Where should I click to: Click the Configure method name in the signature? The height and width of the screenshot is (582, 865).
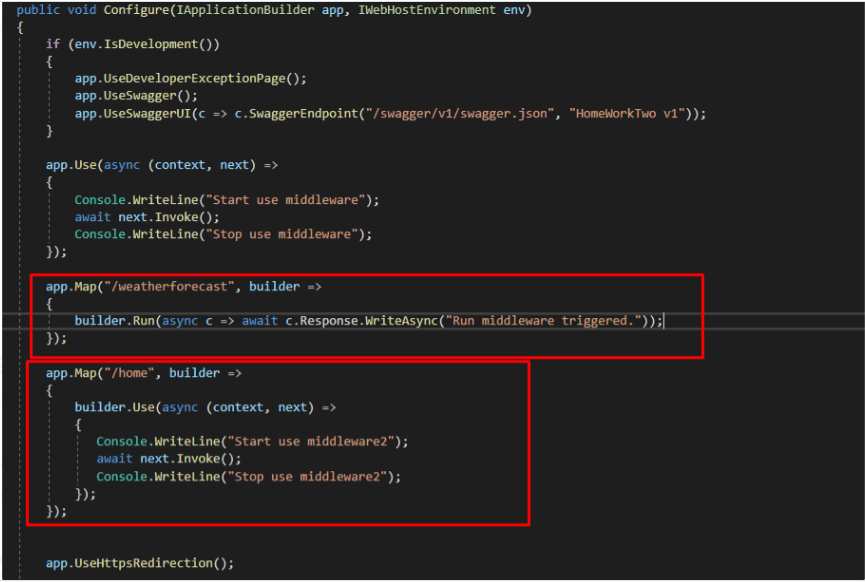point(136,10)
